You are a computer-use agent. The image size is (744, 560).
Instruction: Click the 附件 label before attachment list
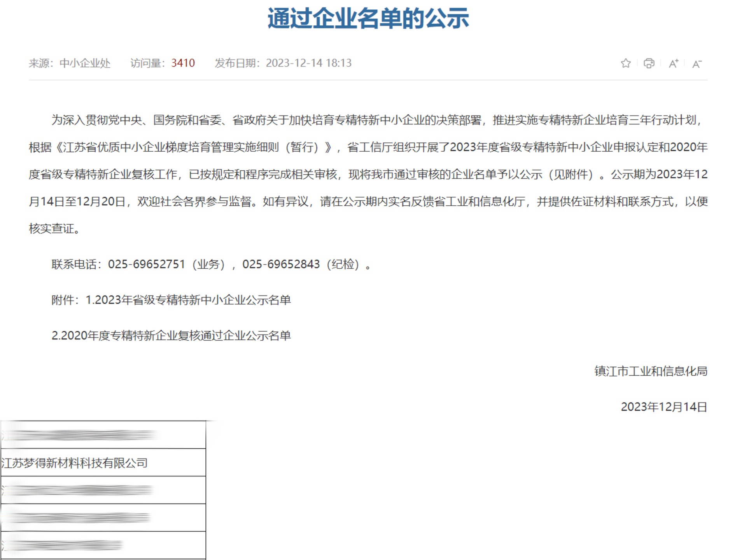click(62, 300)
